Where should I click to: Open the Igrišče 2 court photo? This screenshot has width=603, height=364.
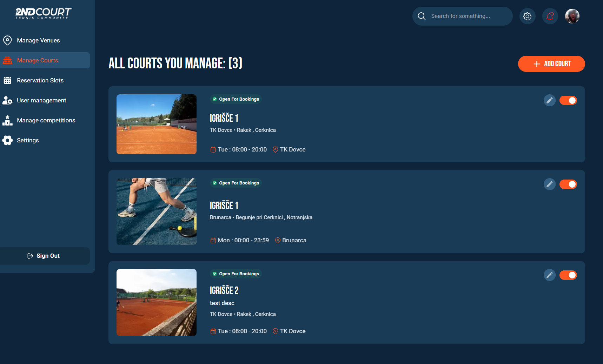(156, 302)
